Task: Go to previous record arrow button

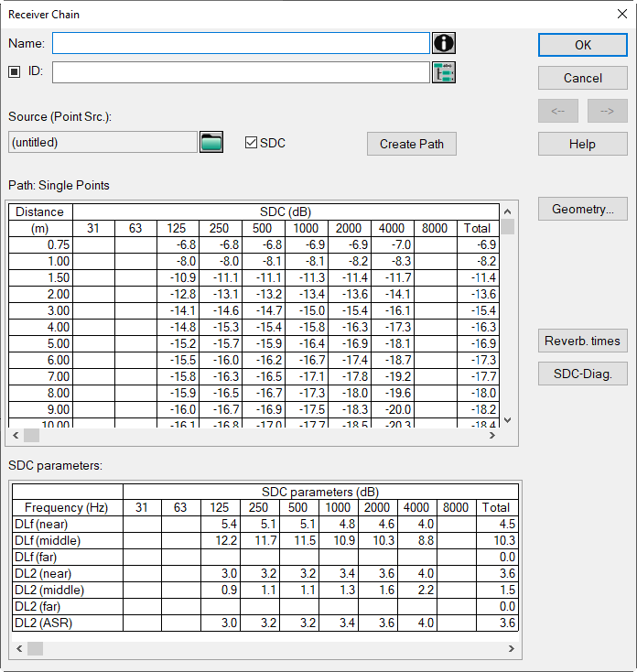Action: pyautogui.click(x=558, y=111)
